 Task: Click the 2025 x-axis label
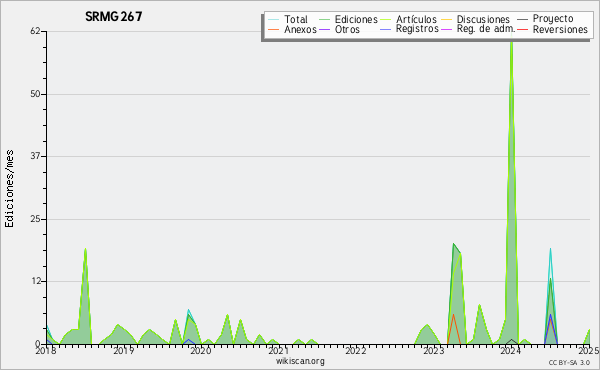(x=589, y=350)
